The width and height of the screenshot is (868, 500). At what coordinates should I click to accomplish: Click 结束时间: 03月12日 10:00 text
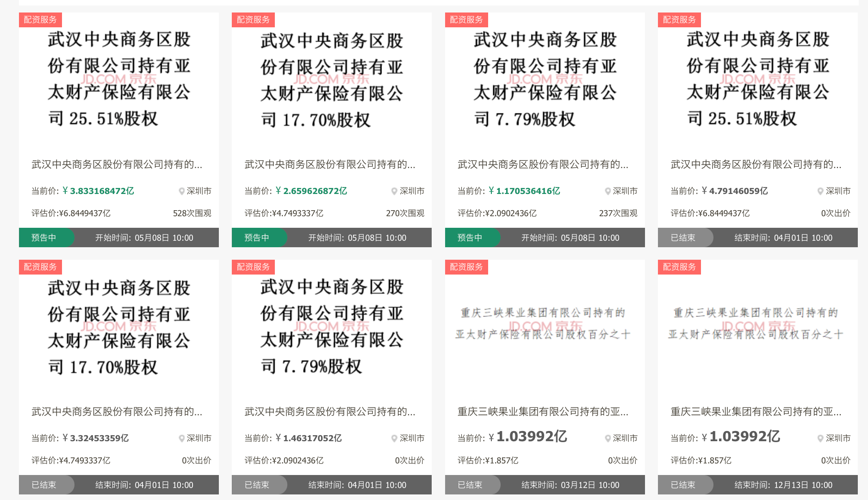[x=570, y=485]
